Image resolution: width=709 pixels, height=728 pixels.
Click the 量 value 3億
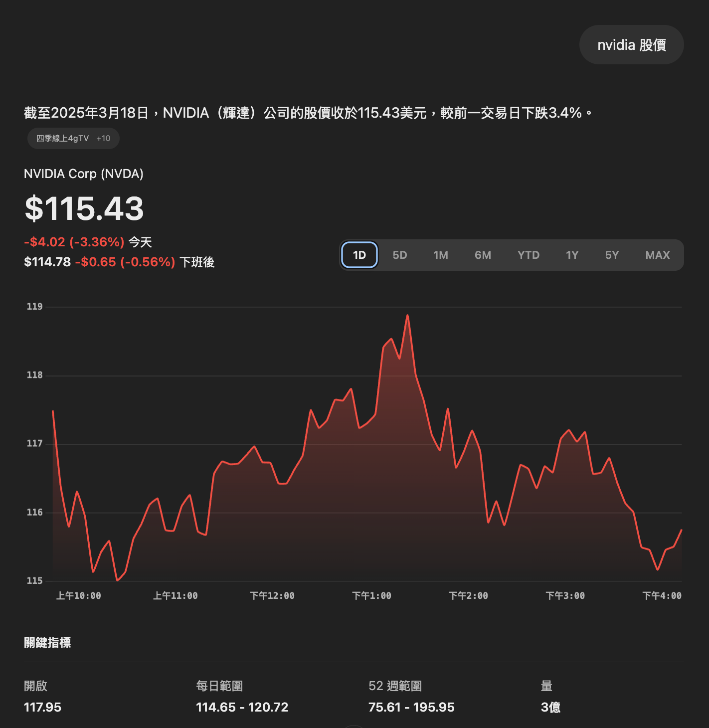[x=550, y=707]
